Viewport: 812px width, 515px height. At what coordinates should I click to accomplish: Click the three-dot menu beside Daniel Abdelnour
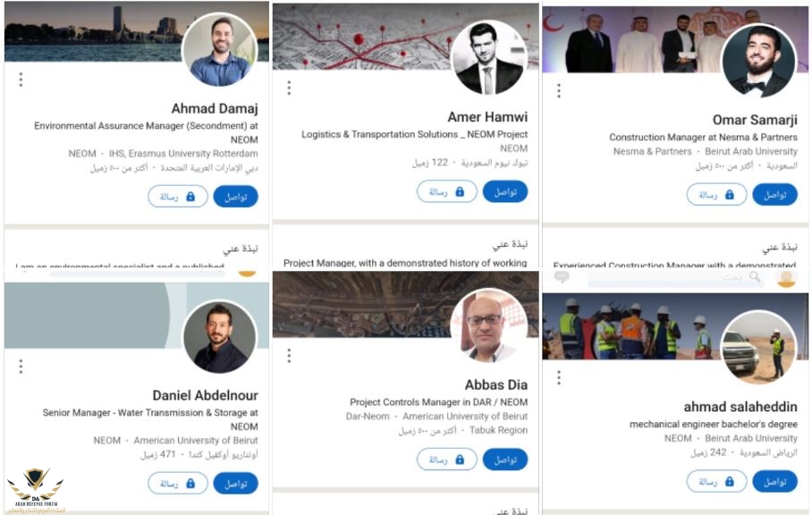point(21,366)
